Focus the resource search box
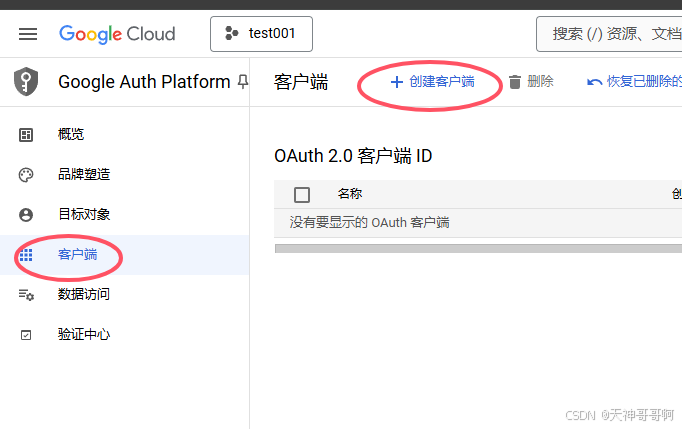Image resolution: width=682 pixels, height=429 pixels. [609, 34]
